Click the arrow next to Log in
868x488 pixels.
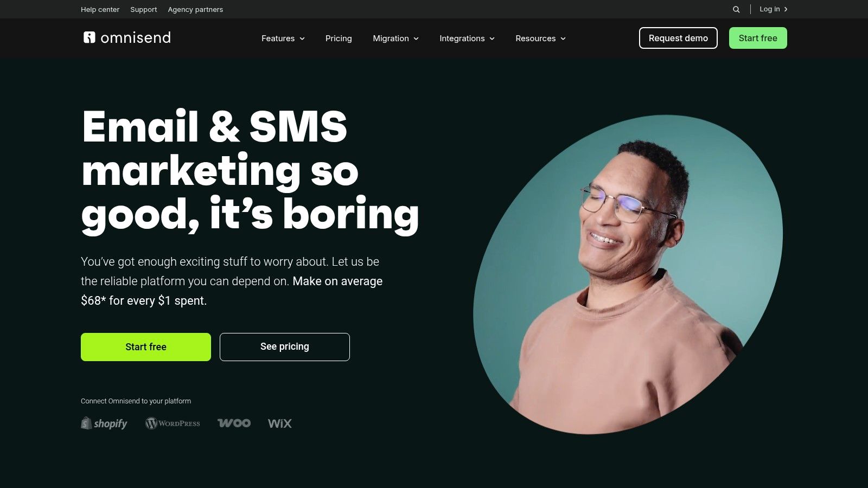786,9
